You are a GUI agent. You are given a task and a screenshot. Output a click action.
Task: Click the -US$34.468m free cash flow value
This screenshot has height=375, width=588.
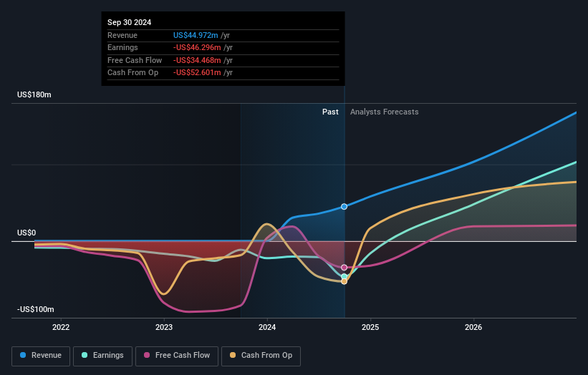pos(197,60)
